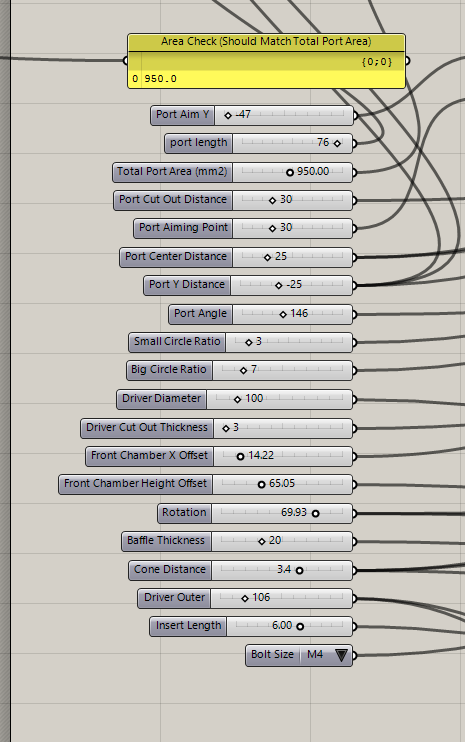This screenshot has width=465, height=742.
Task: Select the Port Angle name label
Action: click(x=200, y=314)
